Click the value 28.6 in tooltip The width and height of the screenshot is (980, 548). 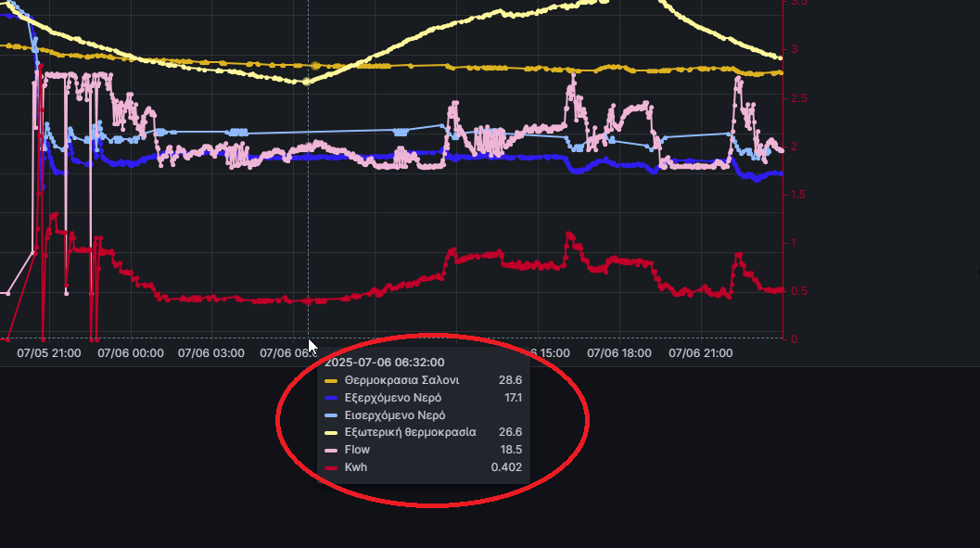(x=510, y=380)
